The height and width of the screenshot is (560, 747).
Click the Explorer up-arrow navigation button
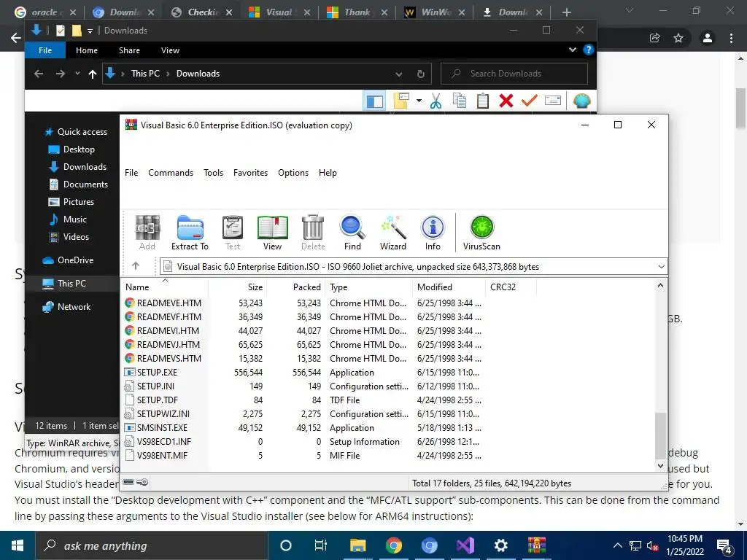click(x=93, y=74)
